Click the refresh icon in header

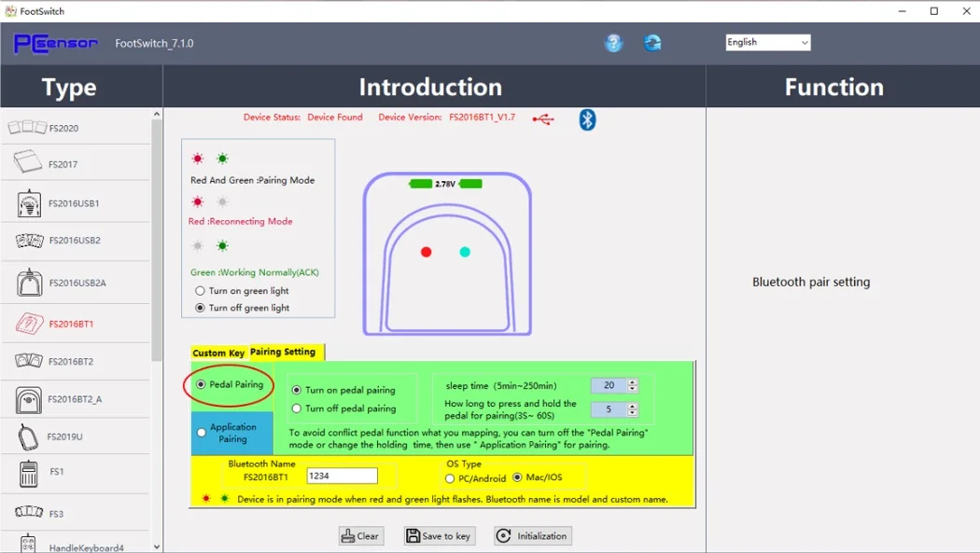(x=651, y=43)
